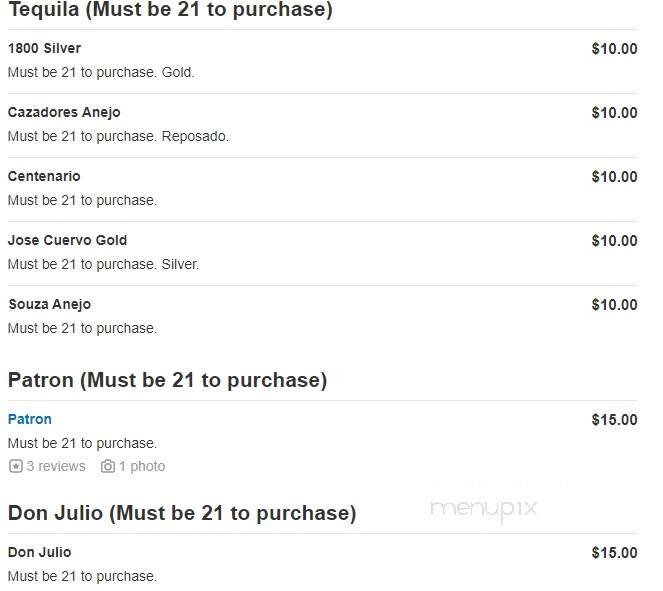Click the star reviews icon under Patron

(15, 466)
